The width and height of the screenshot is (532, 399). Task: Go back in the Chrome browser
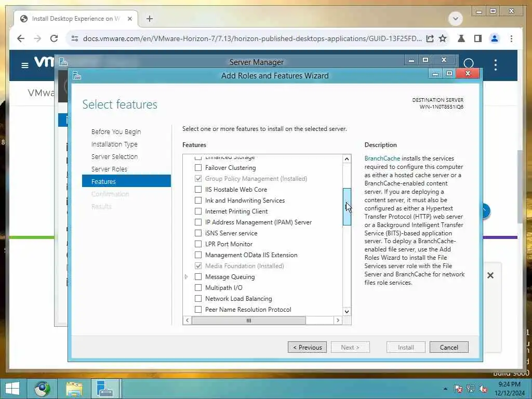click(21, 38)
